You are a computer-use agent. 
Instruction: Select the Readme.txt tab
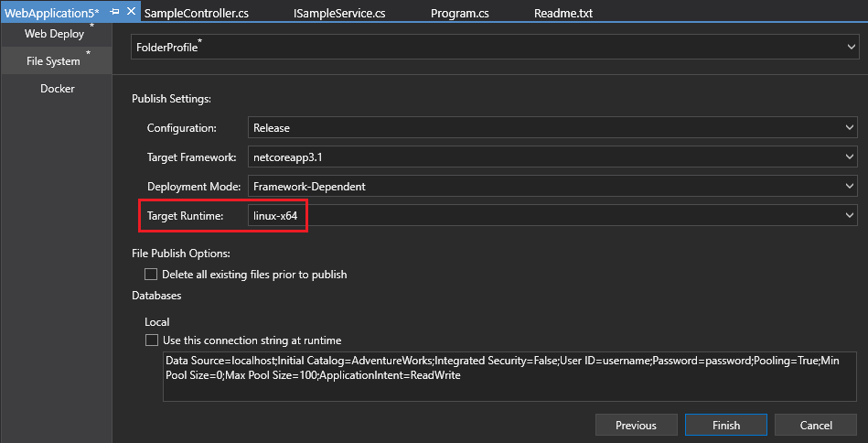click(x=563, y=14)
